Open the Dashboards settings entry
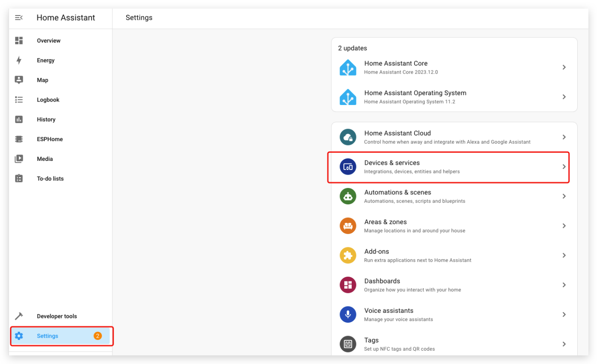597x364 pixels. pos(454,285)
